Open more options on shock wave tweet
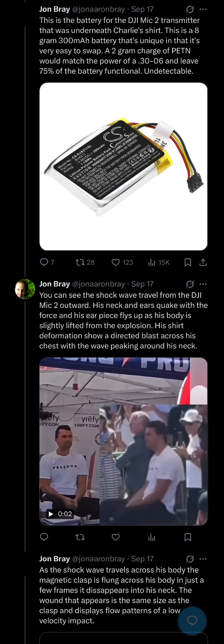224x644 pixels. pos(203,284)
